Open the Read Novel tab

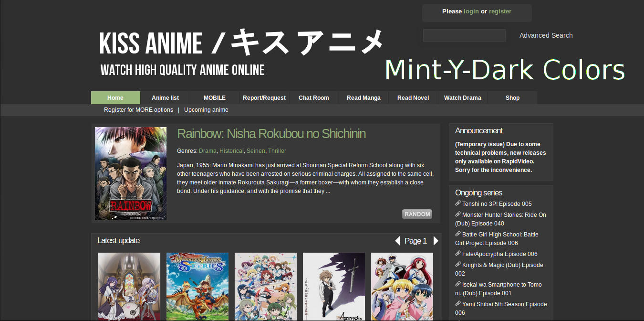point(413,97)
